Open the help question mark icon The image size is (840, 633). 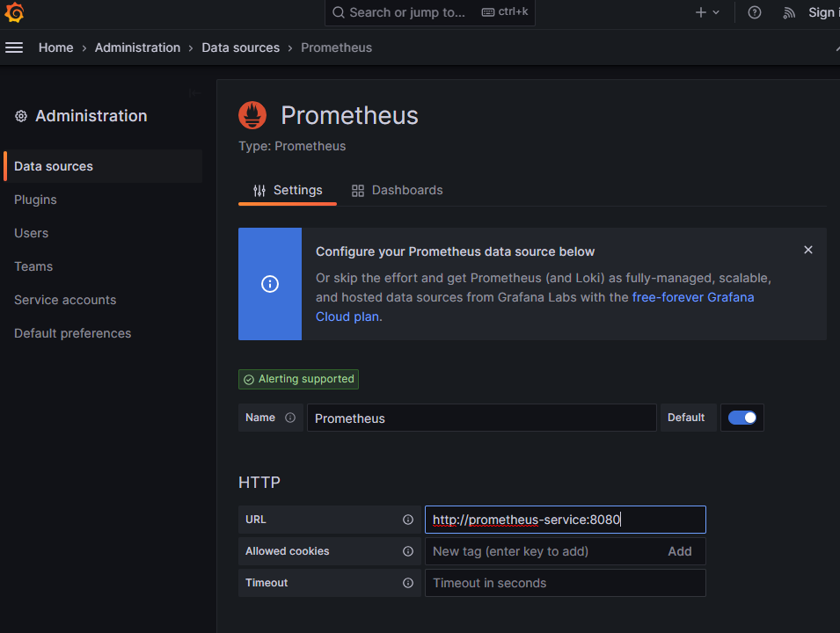tap(755, 12)
